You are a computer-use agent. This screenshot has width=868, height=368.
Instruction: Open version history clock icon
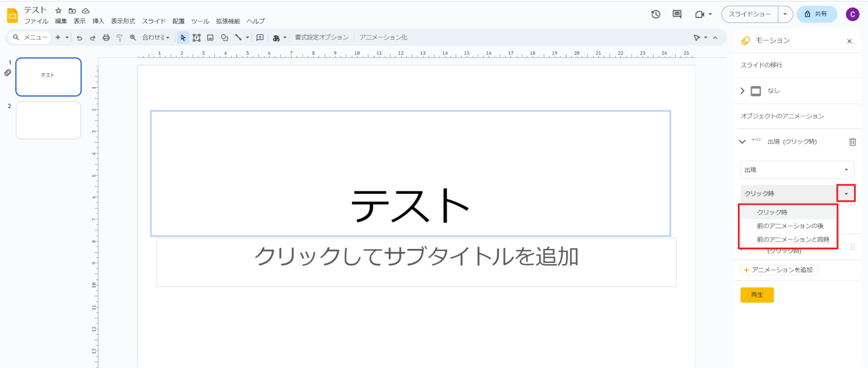coord(656,14)
